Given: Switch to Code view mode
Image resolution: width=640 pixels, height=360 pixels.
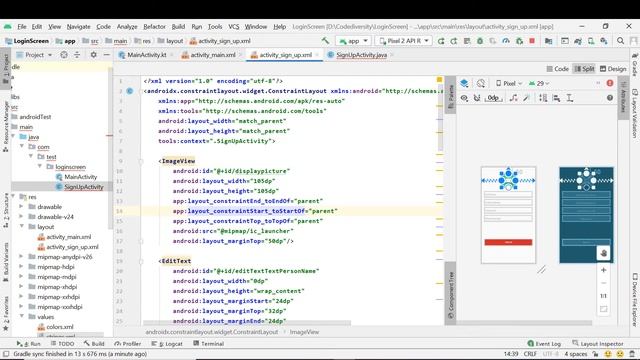Looking at the screenshot, I should pos(558,69).
